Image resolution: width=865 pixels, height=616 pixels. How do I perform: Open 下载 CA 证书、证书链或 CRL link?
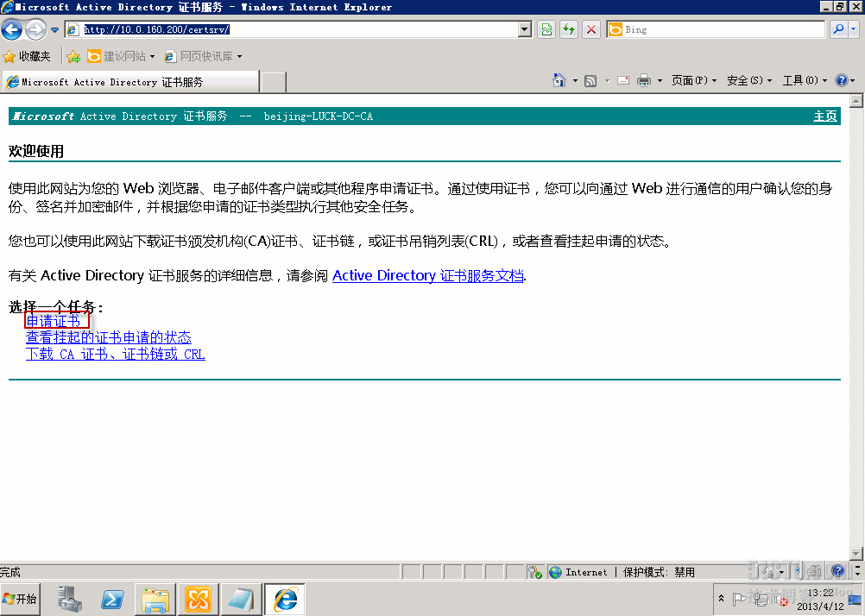(x=116, y=354)
